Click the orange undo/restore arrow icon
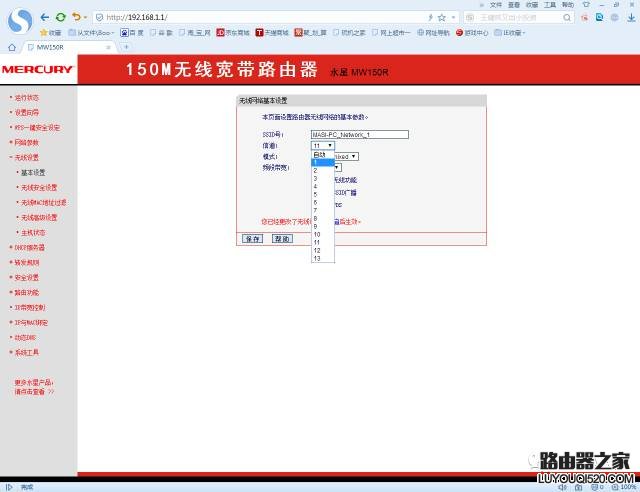Viewport: 640px width, 492px height. 76,17
